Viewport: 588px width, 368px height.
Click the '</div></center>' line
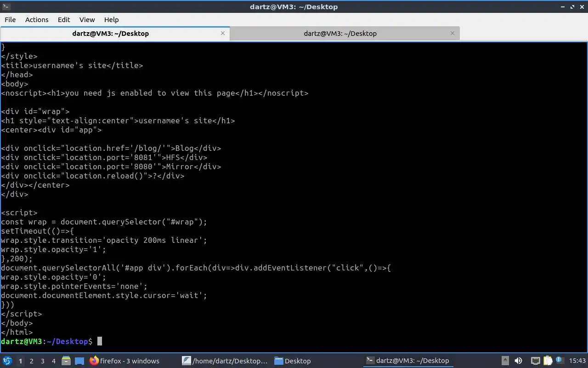point(35,185)
